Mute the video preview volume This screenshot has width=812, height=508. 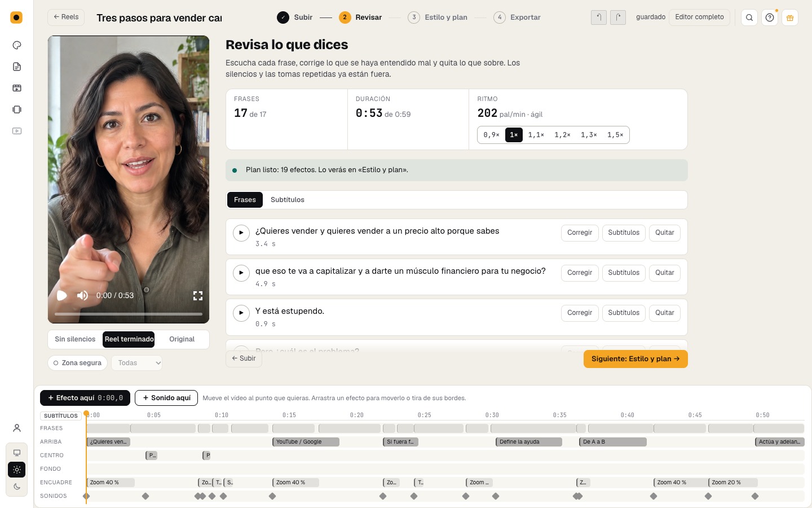click(82, 295)
